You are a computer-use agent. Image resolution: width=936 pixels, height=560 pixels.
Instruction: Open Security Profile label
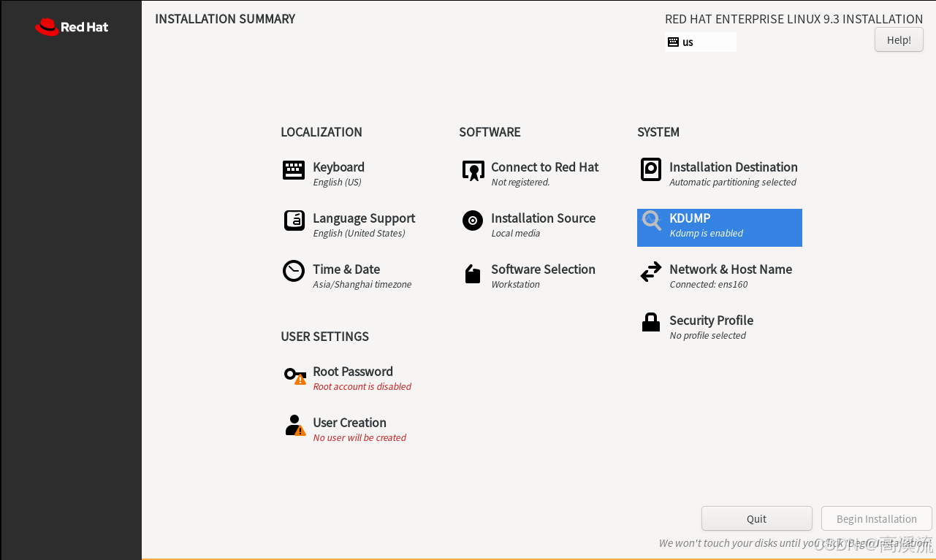(711, 321)
